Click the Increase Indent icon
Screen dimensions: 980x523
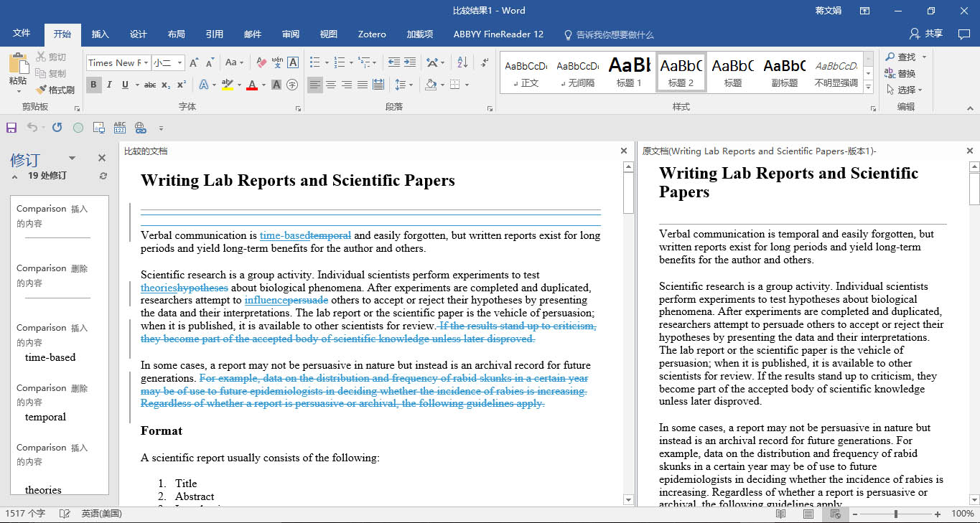[409, 62]
